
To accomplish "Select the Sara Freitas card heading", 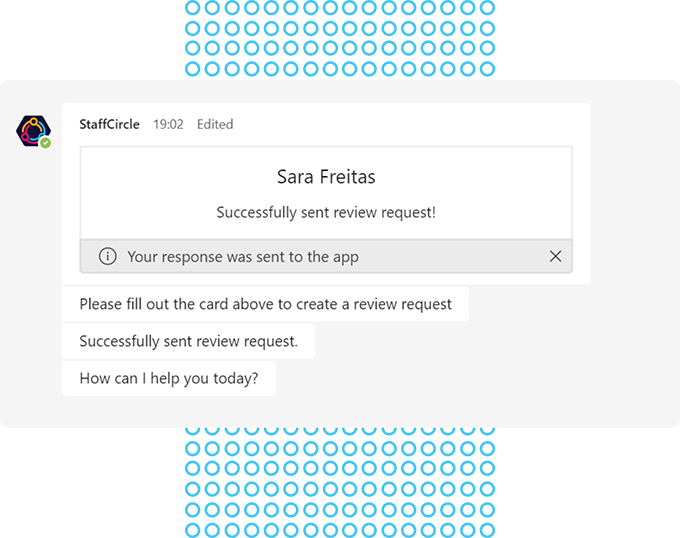I will 326,177.
